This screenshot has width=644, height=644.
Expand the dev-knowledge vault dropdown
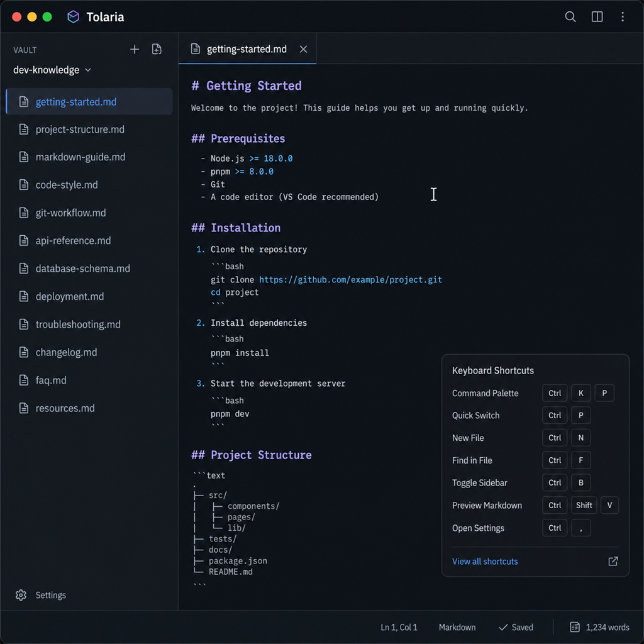tap(52, 70)
